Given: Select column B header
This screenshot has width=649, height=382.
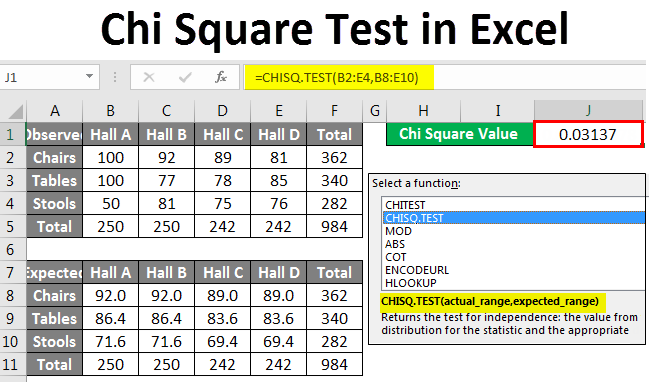Looking at the screenshot, I should pyautogui.click(x=111, y=111).
